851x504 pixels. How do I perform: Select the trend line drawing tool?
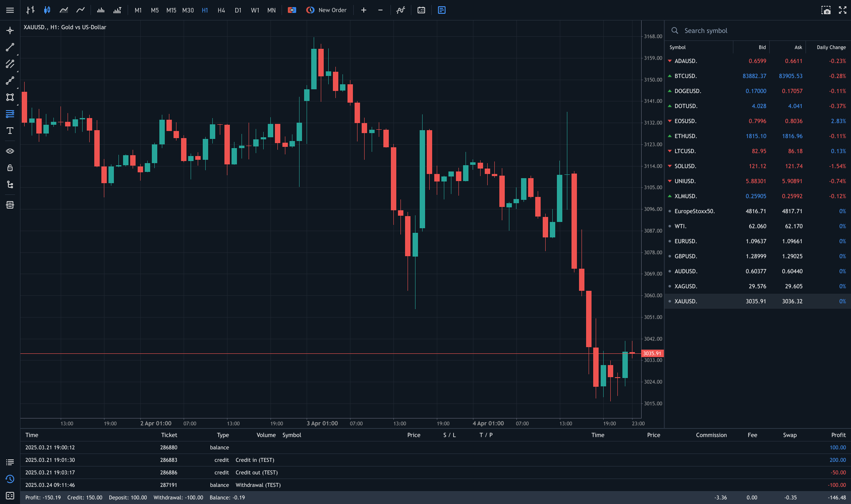(x=10, y=47)
